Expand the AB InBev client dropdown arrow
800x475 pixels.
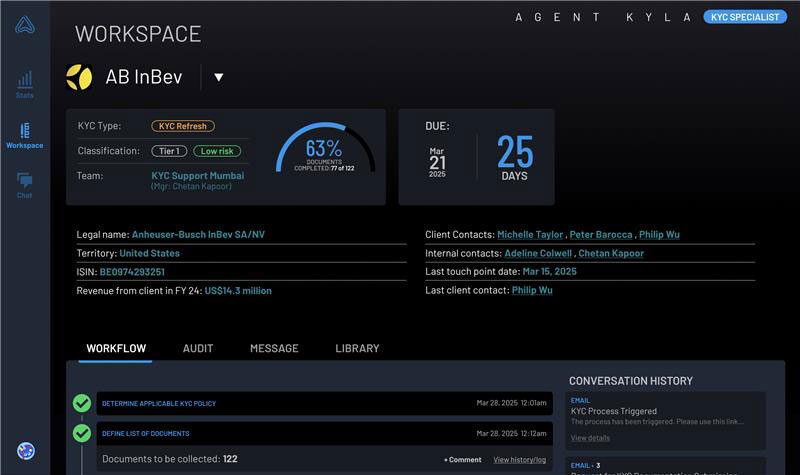point(219,77)
